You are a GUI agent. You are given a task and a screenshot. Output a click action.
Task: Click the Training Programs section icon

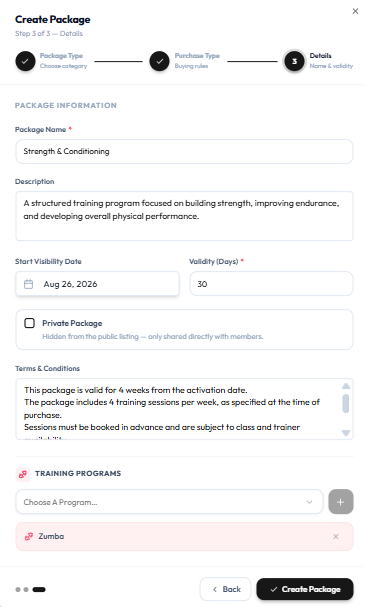23,474
